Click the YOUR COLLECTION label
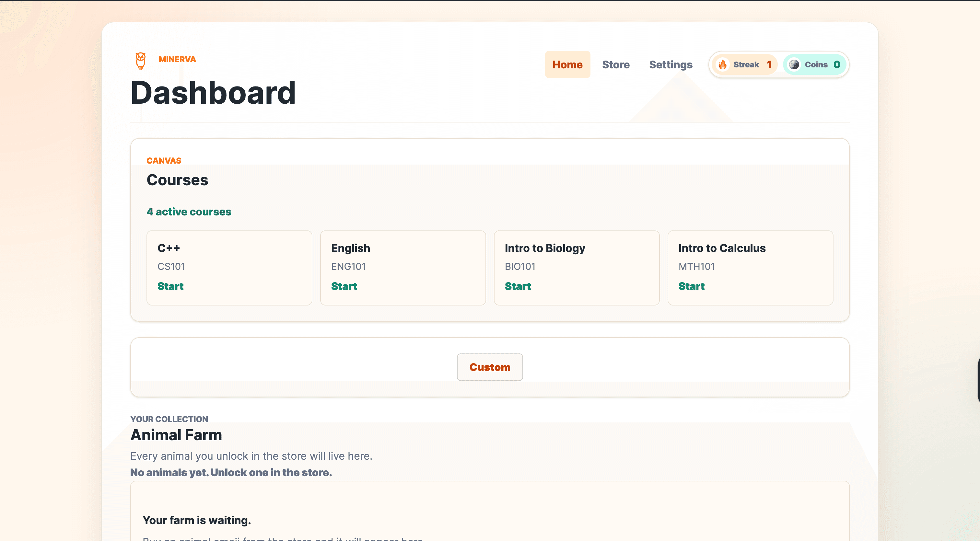Viewport: 980px width, 541px height. [169, 419]
